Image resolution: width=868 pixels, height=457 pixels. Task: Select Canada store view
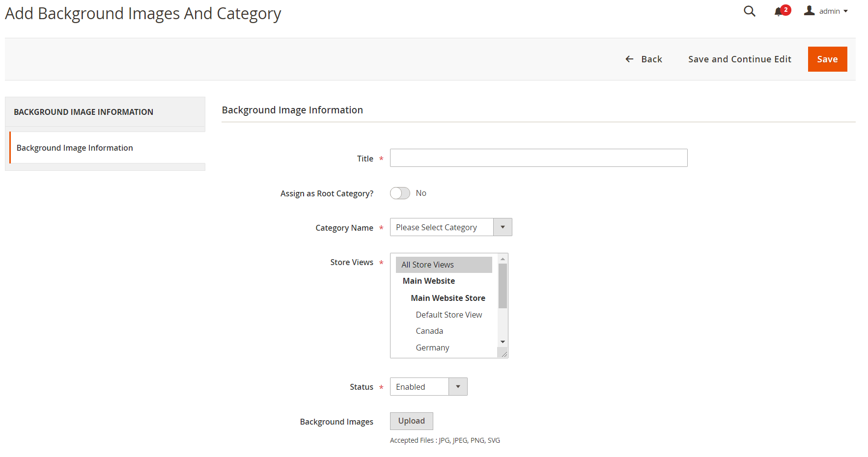[x=429, y=331]
